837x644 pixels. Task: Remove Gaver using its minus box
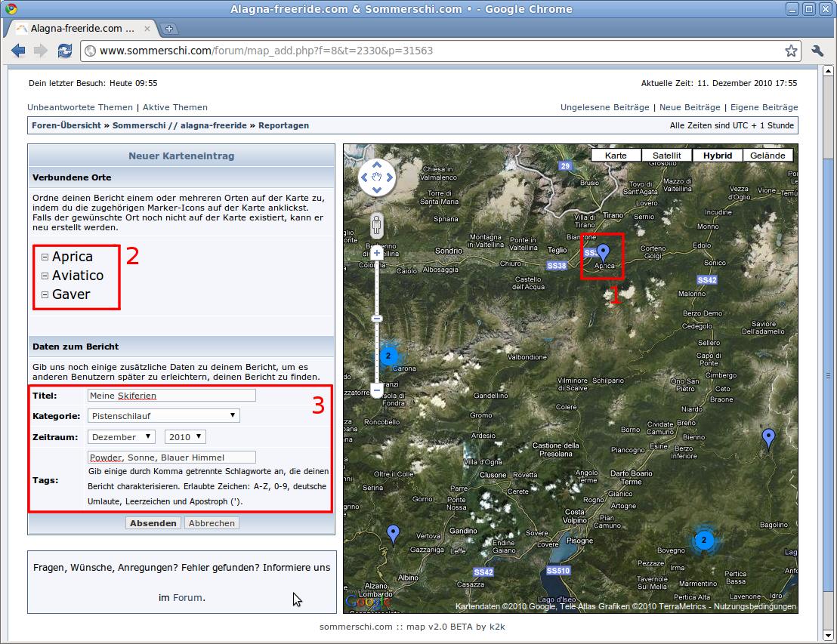[x=45, y=295]
